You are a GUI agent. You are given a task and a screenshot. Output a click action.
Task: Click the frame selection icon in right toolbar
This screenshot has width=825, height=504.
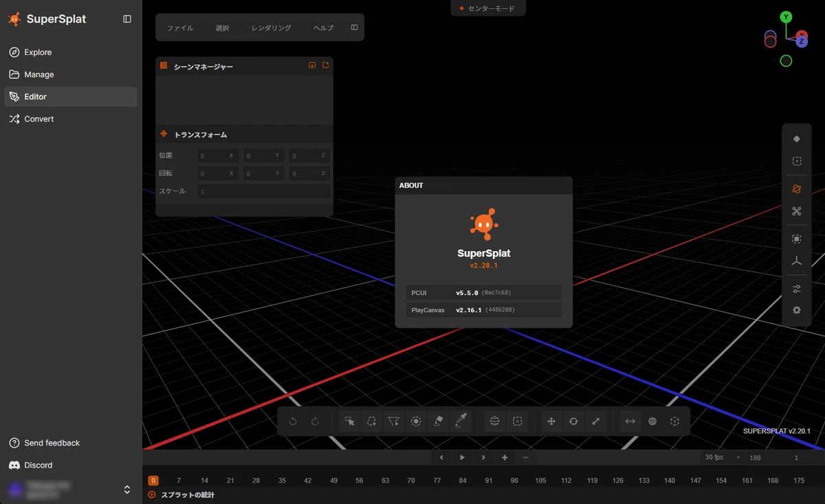click(797, 239)
